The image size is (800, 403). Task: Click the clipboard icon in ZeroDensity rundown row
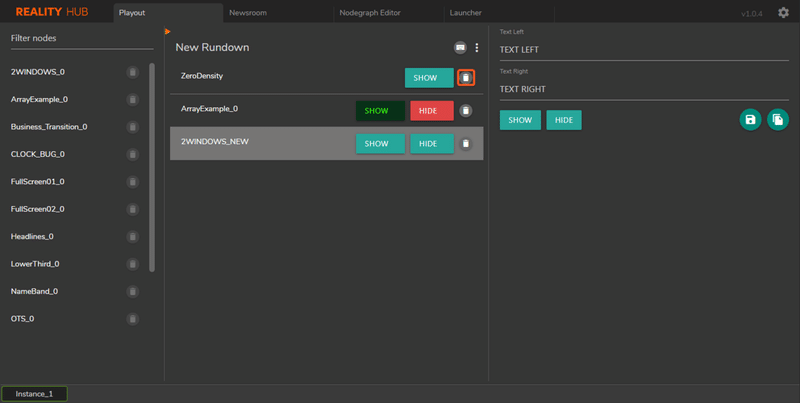(466, 78)
